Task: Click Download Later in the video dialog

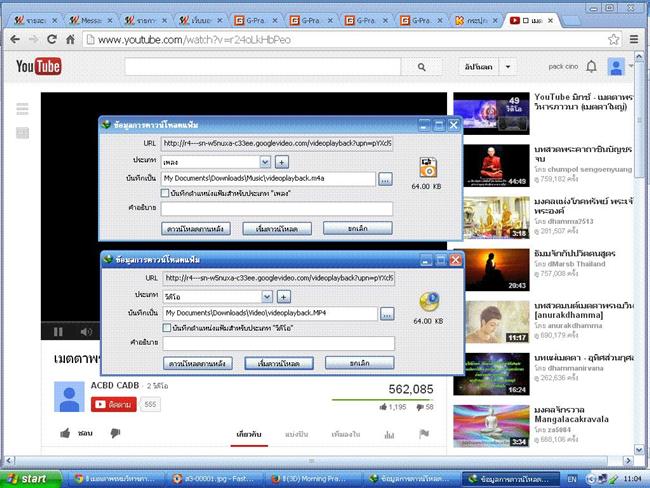Action: tap(198, 363)
